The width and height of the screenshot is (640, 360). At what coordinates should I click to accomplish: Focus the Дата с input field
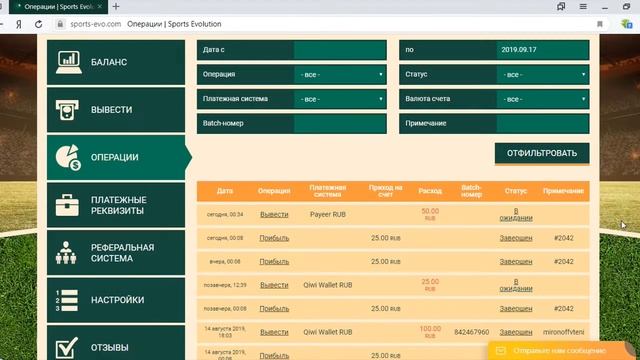[340, 50]
